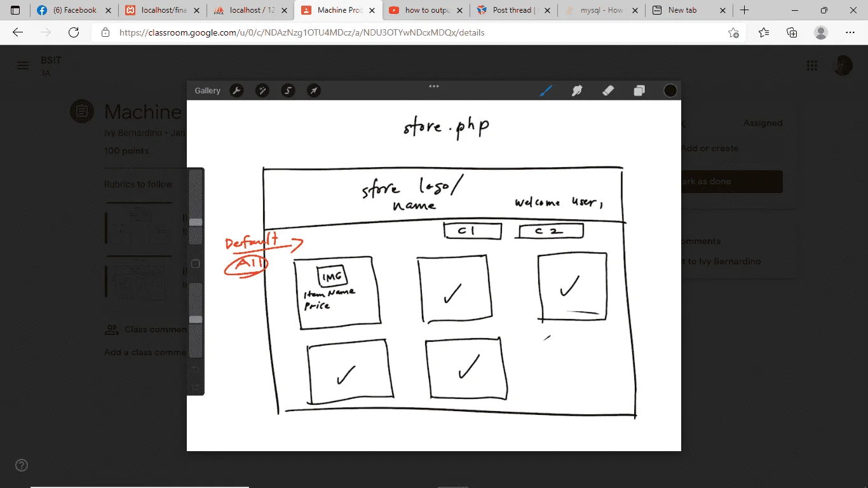The width and height of the screenshot is (868, 488).
Task: Open the Layers icon in sketch toolbar
Action: 639,91
